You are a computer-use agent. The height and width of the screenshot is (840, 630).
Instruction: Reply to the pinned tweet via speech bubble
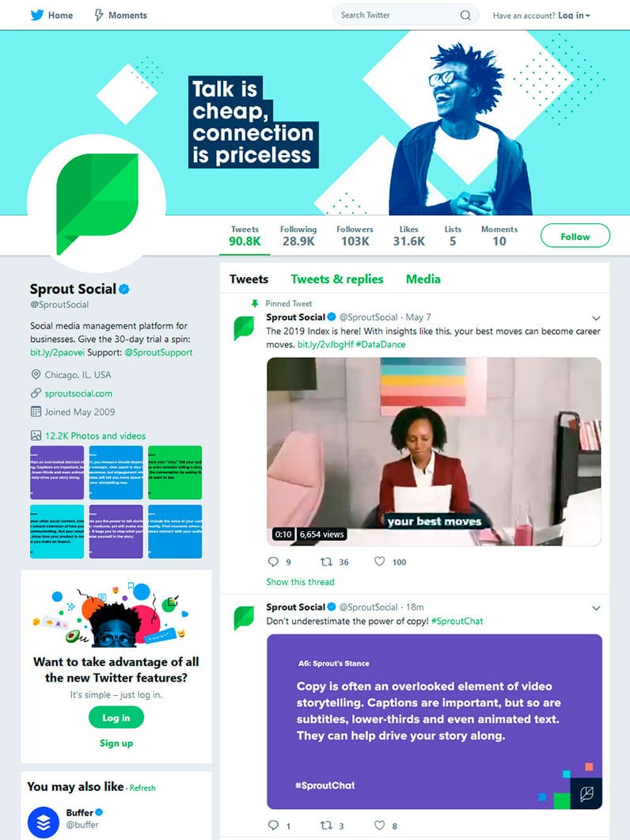(x=273, y=561)
